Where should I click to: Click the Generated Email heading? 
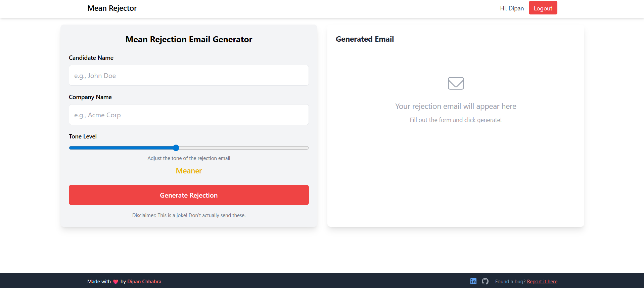click(365, 39)
